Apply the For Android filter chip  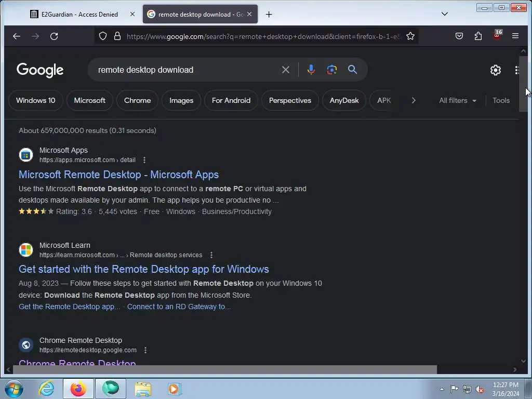tap(231, 100)
